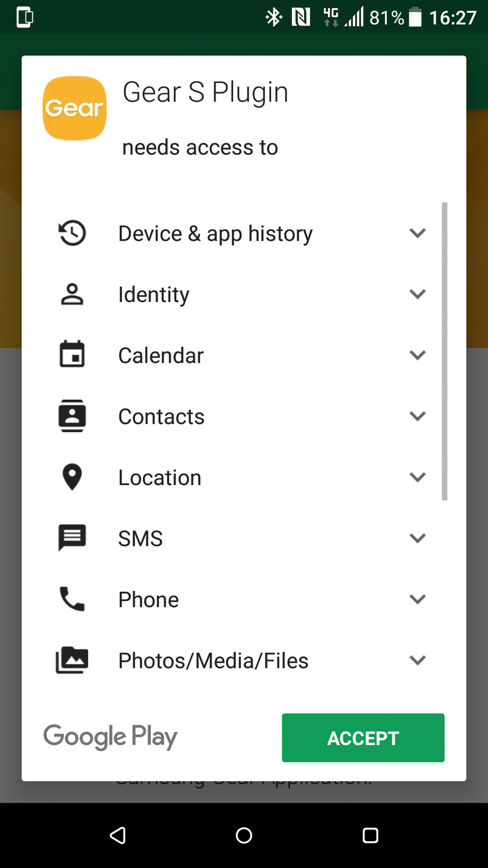Expand the Contacts permission chevron

click(417, 416)
